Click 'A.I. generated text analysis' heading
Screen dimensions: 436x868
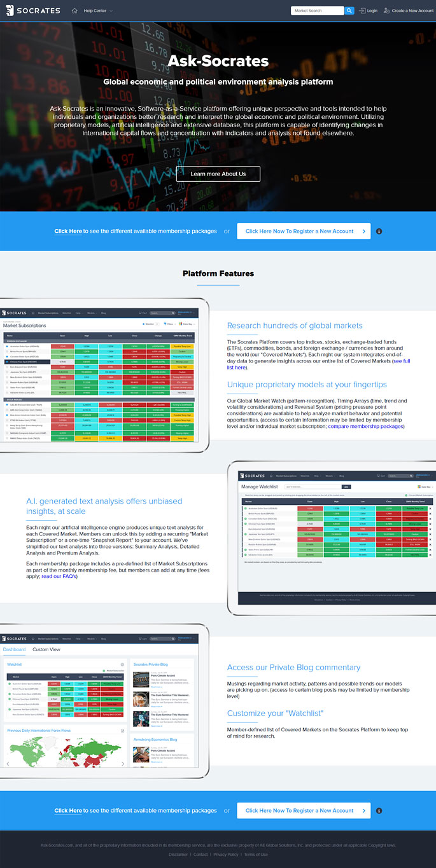point(104,506)
